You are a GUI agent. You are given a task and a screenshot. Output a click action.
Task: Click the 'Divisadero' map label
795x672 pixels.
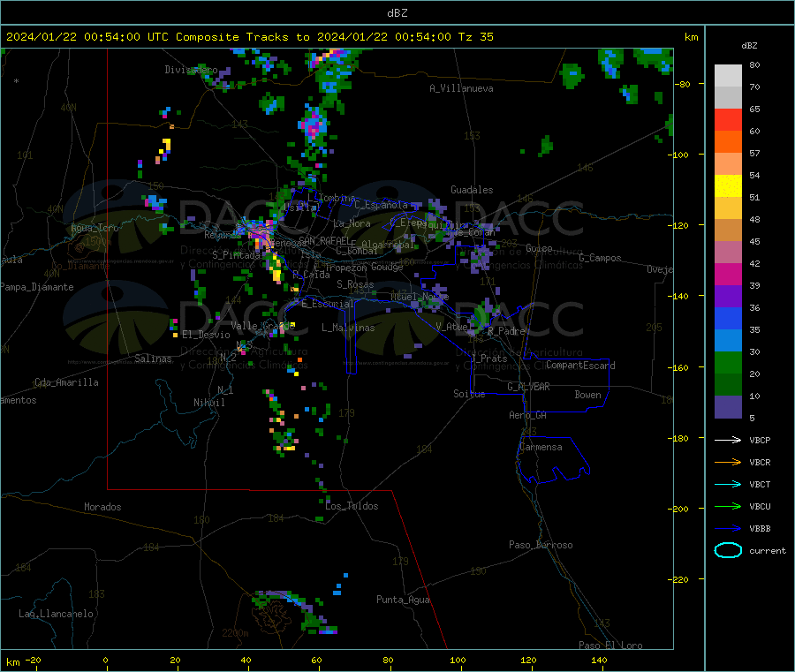pyautogui.click(x=191, y=70)
